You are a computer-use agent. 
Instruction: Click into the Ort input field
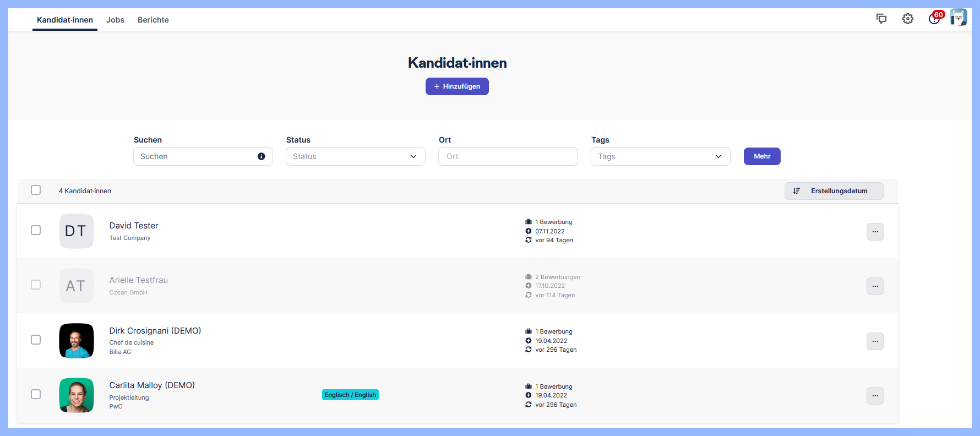508,156
